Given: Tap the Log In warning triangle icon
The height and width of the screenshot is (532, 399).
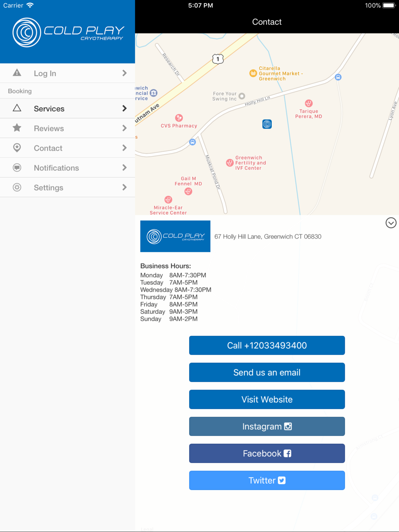Looking at the screenshot, I should 17,73.
